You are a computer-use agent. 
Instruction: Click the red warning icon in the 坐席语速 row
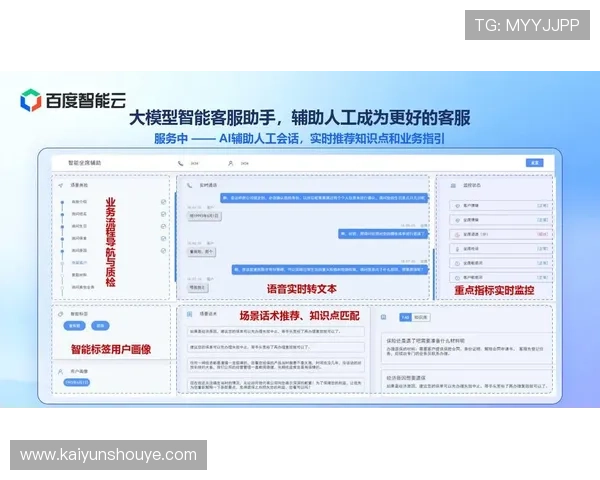point(457,234)
